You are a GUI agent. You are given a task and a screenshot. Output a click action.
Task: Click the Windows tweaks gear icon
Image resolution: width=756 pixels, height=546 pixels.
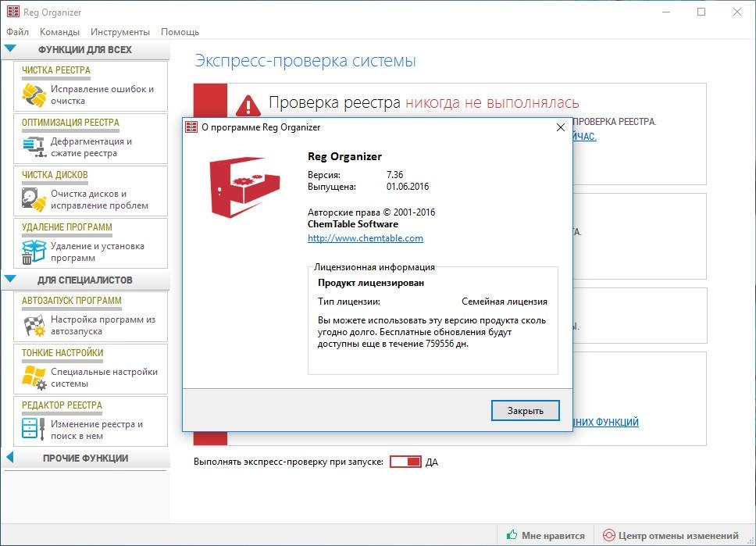[34, 377]
